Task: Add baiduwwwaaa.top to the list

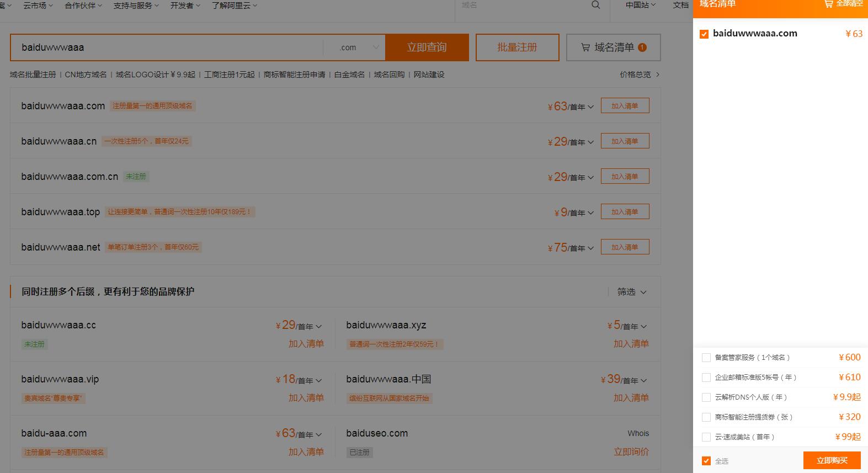Action: pyautogui.click(x=625, y=212)
